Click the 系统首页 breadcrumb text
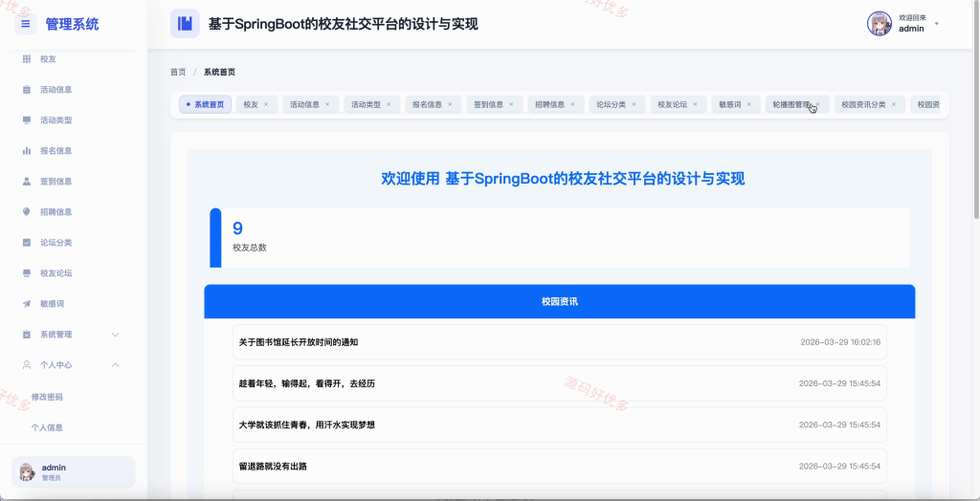 point(219,72)
